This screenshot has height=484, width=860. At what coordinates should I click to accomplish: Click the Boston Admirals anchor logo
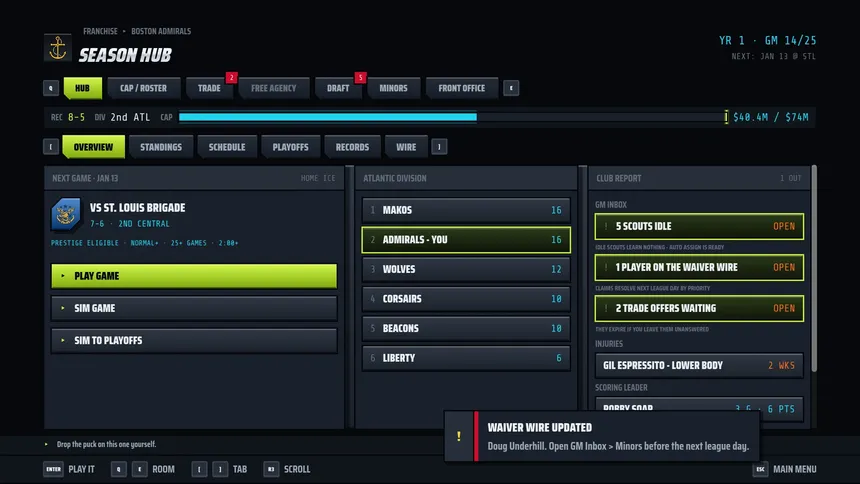[58, 48]
